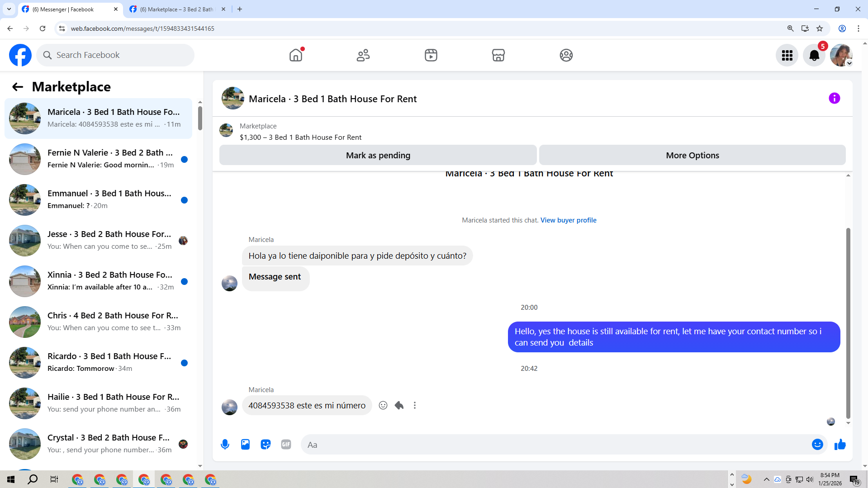868x488 pixels.
Task: Open the Groups icon in top navigation
Action: (x=566, y=55)
